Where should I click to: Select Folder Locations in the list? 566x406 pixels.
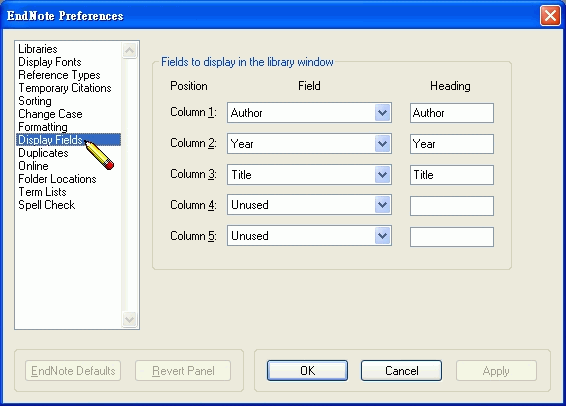tap(57, 179)
